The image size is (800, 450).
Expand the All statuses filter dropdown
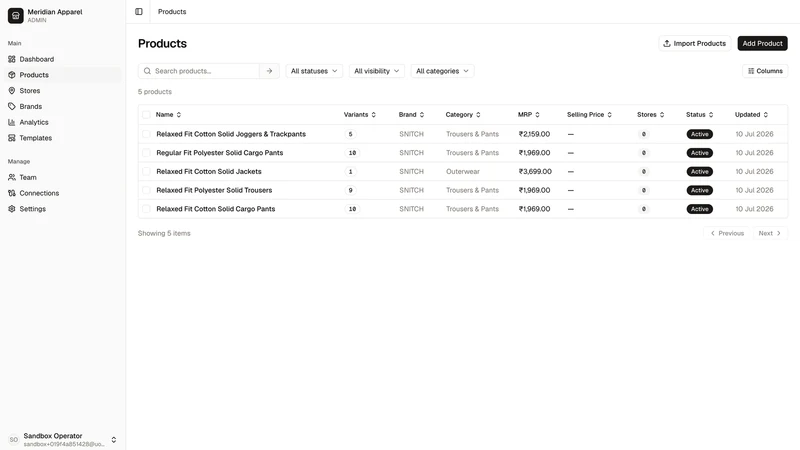point(314,71)
